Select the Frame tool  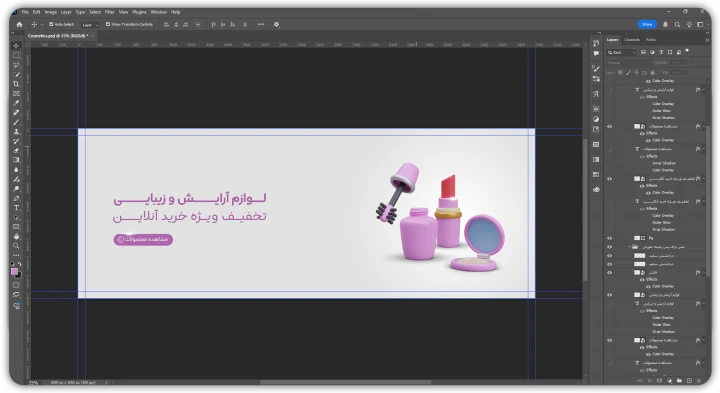pos(17,94)
